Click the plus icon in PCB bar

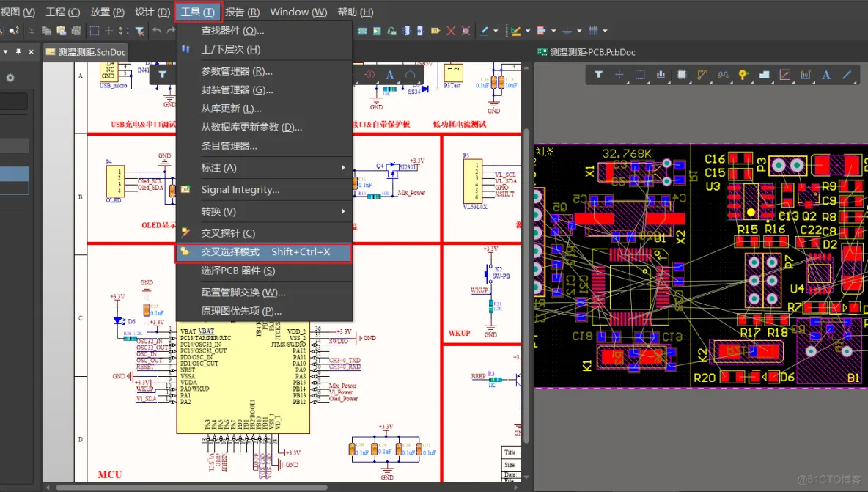coord(619,74)
